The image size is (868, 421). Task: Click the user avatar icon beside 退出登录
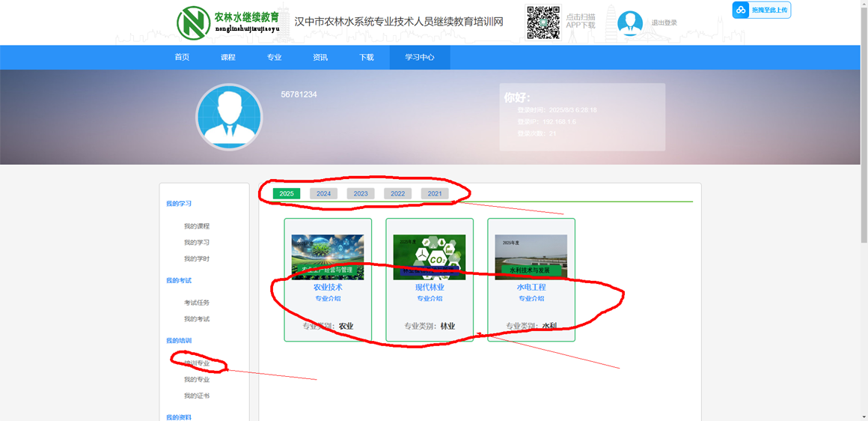tap(630, 22)
